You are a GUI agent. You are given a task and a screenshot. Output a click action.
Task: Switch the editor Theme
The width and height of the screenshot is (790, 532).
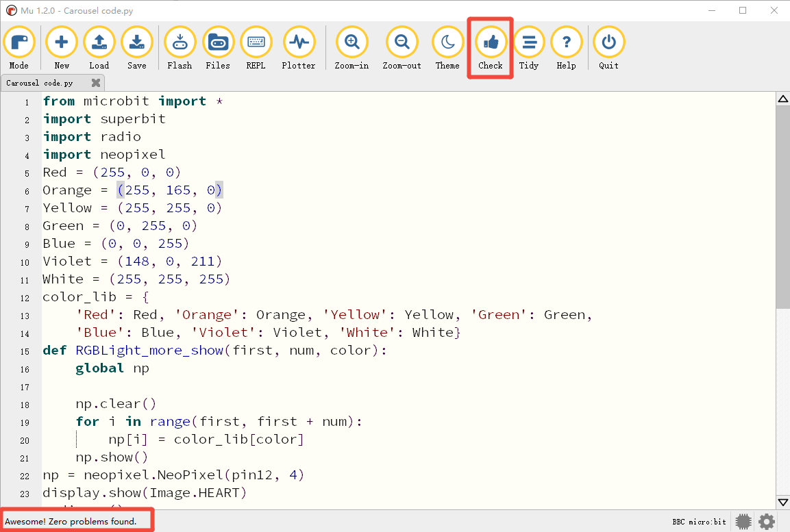pos(447,49)
